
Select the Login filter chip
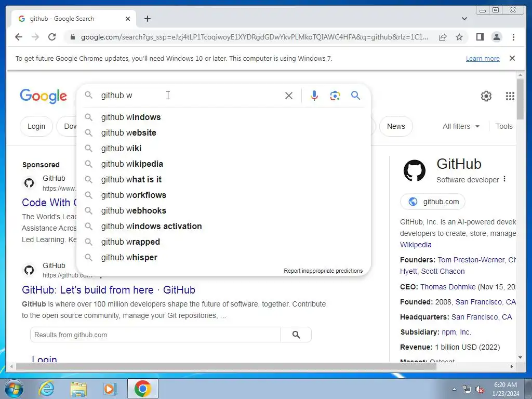(36, 126)
